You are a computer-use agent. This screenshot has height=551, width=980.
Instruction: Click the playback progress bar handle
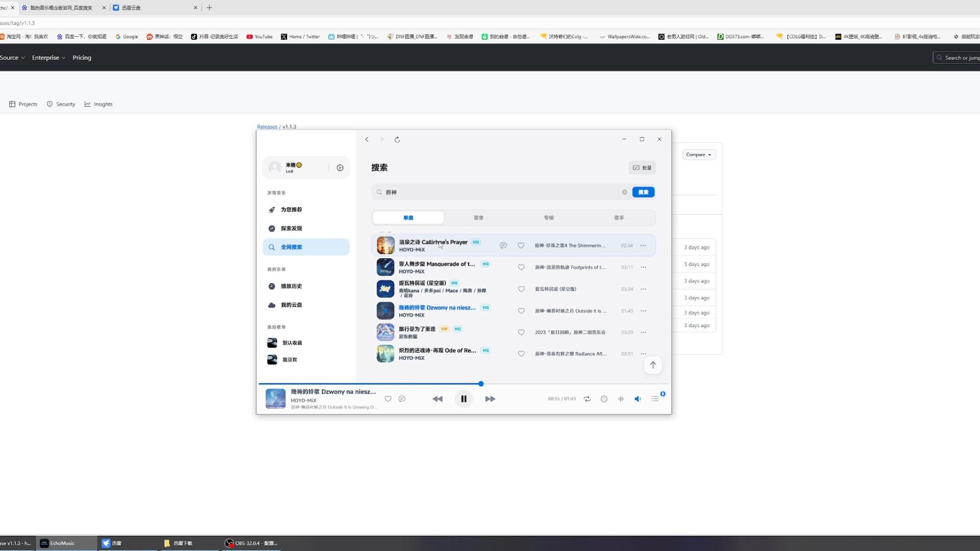pos(481,384)
